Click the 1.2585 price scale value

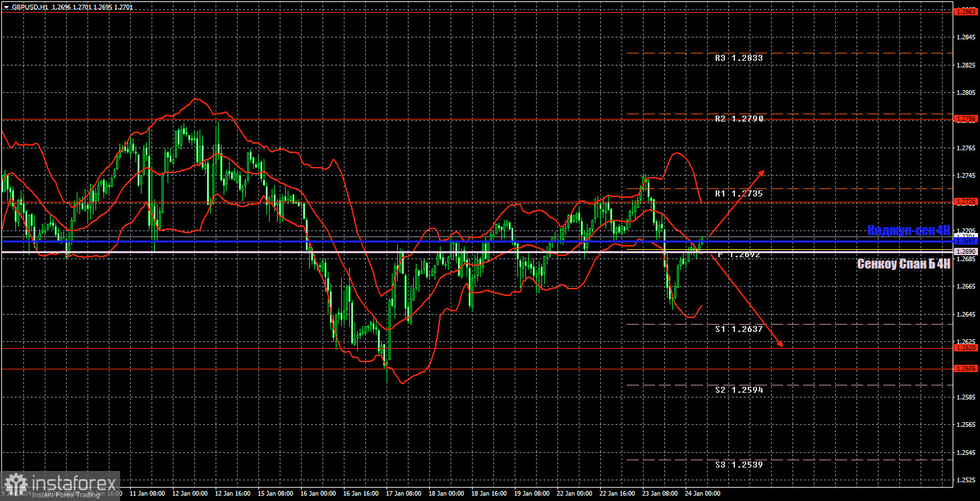(x=966, y=397)
